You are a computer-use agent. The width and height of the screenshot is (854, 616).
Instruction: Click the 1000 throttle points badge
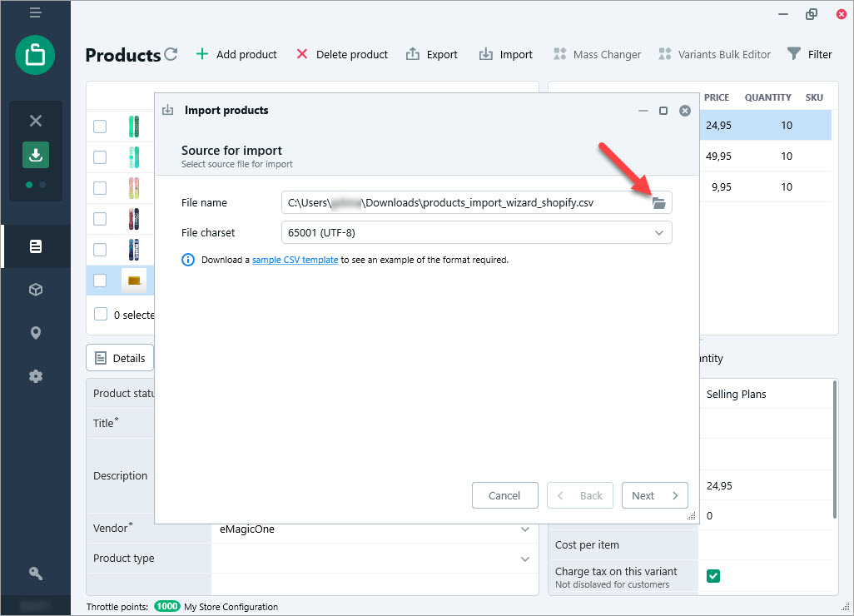coord(166,606)
